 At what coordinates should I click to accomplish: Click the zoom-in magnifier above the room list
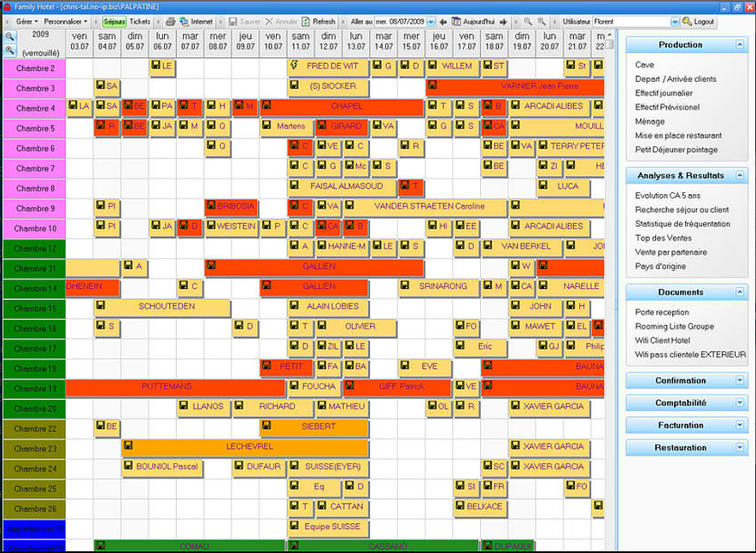pos(9,37)
